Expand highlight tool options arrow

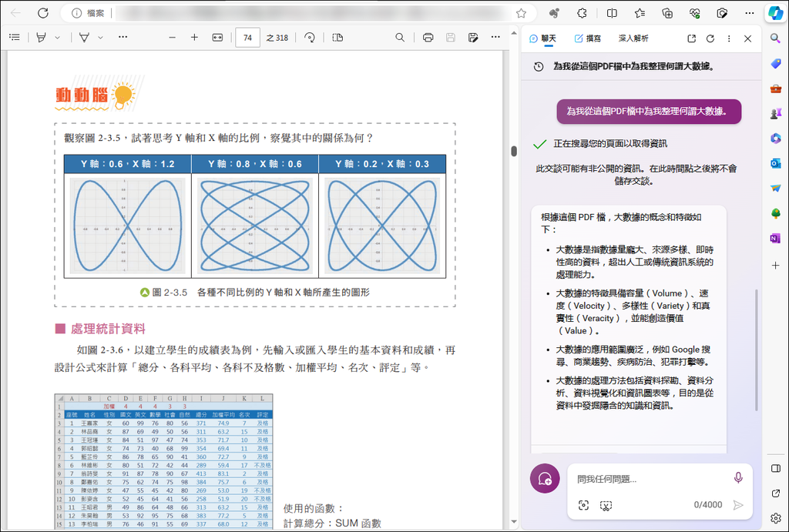tap(57, 37)
